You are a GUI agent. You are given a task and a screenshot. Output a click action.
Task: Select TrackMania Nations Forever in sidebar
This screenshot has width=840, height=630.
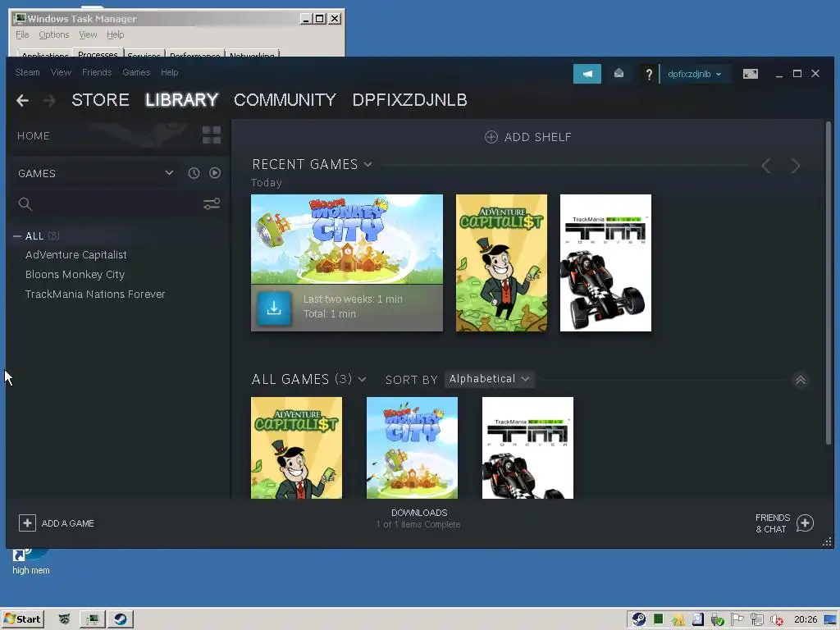click(x=95, y=294)
